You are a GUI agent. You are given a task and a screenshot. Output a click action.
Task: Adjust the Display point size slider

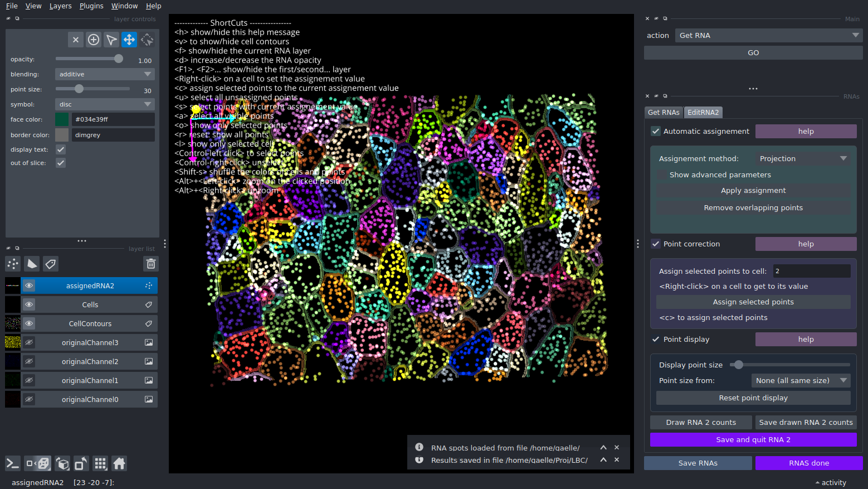(790, 365)
